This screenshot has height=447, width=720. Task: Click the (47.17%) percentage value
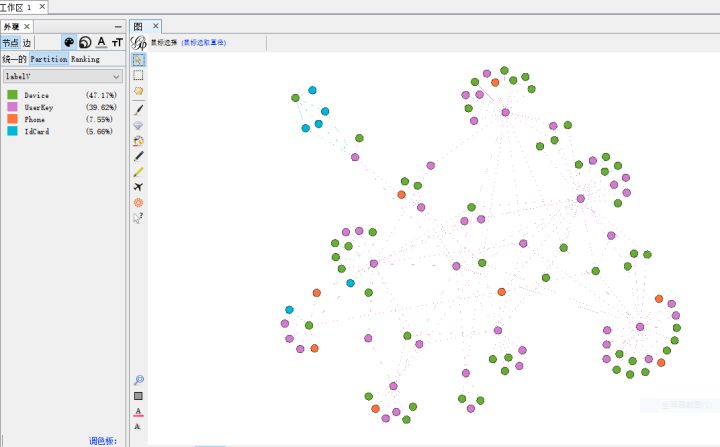(101, 95)
